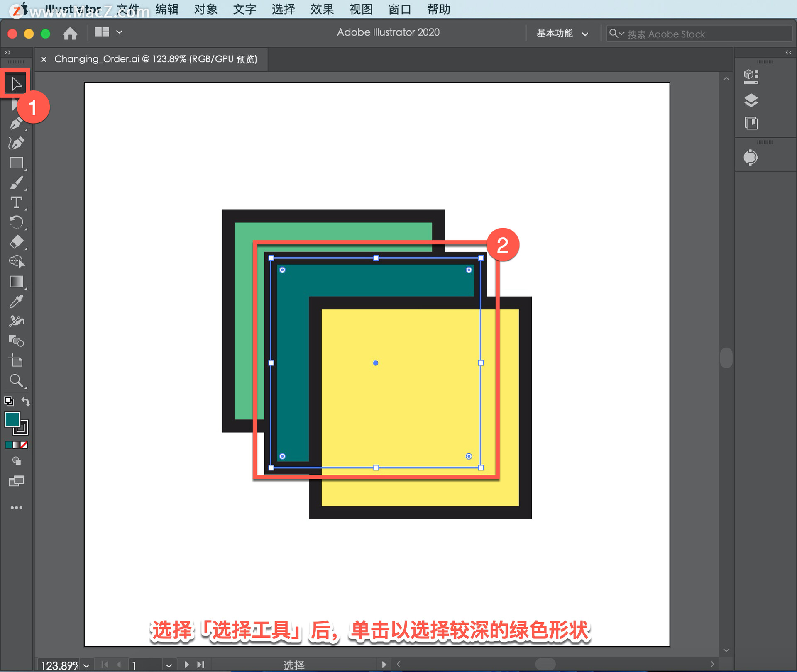Go to the next artboard
Viewport: 797px width, 672px height.
(187, 665)
